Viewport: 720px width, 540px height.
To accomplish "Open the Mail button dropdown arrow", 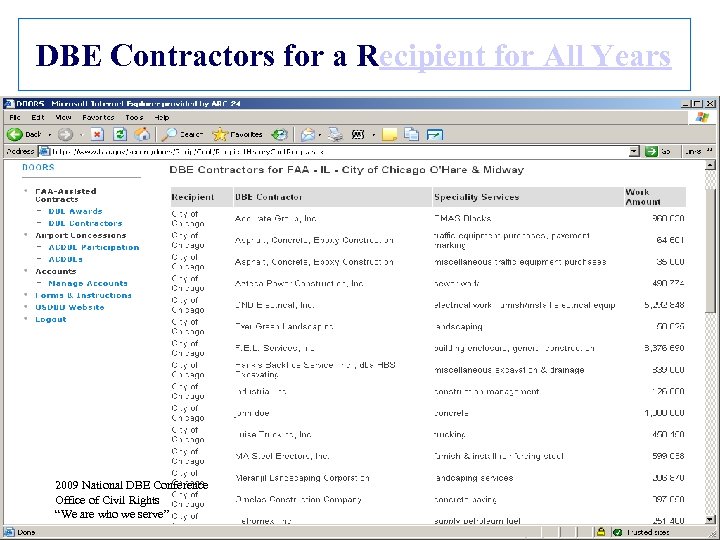I will (320, 135).
